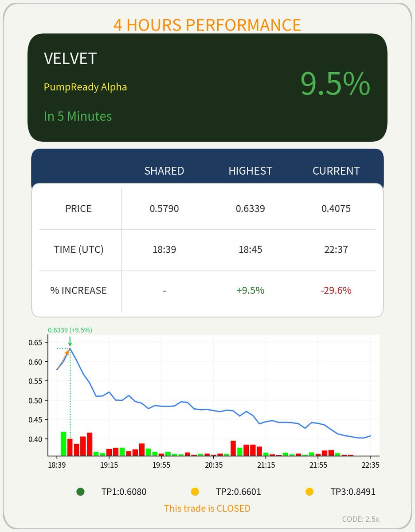This screenshot has width=415, height=532.
Task: Click the 0.55 y-axis label
Action: pyautogui.click(x=35, y=381)
